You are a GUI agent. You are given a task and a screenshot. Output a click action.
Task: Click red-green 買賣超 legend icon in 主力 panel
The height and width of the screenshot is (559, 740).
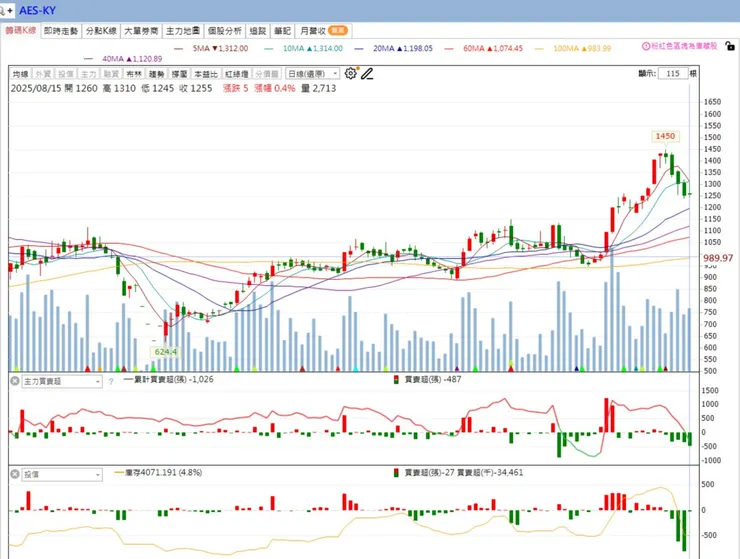[x=396, y=380]
